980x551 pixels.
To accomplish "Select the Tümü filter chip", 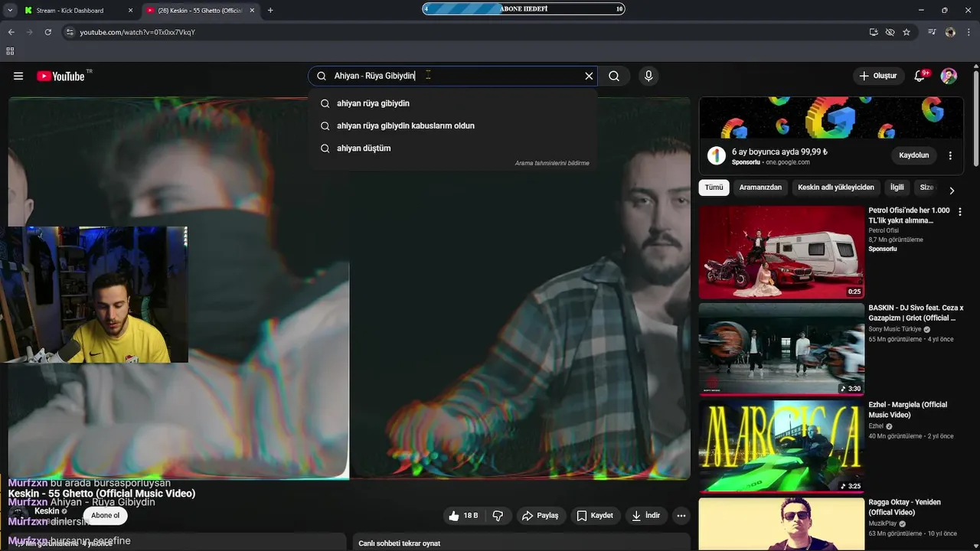I will 714,187.
